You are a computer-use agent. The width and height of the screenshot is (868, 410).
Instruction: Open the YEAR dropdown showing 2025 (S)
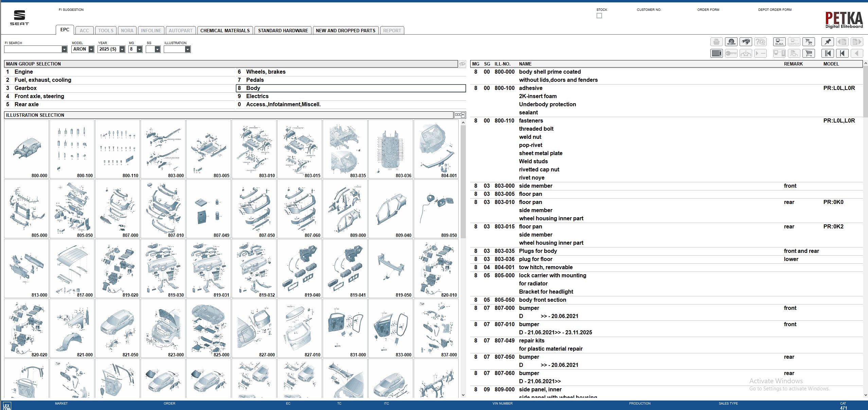point(122,49)
